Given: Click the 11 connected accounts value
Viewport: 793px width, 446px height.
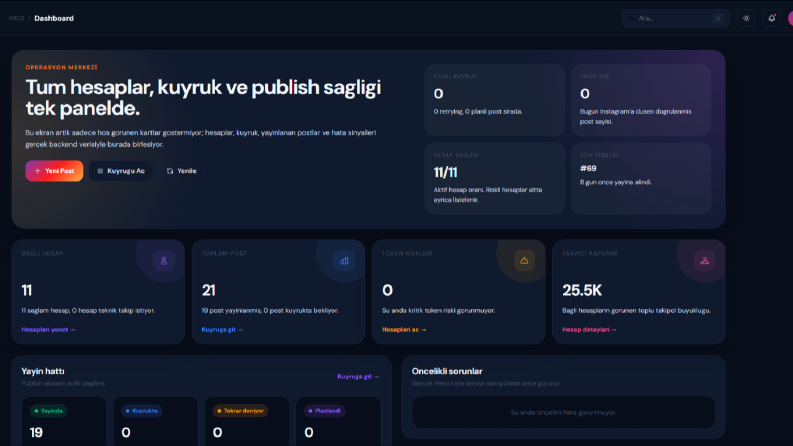Looking at the screenshot, I should pyautogui.click(x=27, y=290).
